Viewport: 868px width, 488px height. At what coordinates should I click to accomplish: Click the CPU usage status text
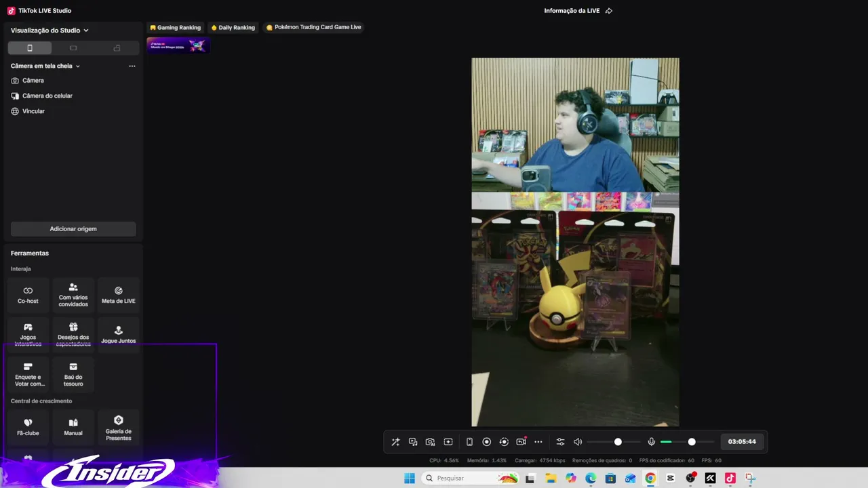click(444, 461)
